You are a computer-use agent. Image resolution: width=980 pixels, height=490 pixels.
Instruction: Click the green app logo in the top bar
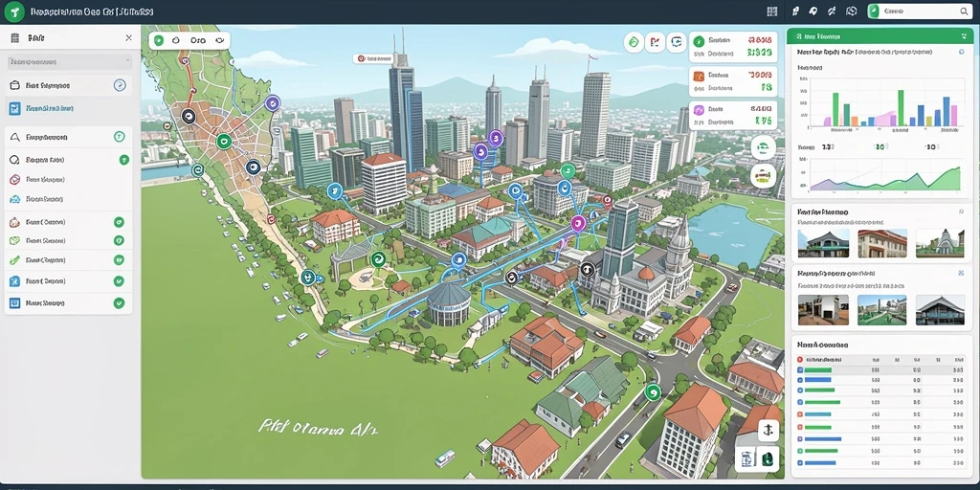15,11
